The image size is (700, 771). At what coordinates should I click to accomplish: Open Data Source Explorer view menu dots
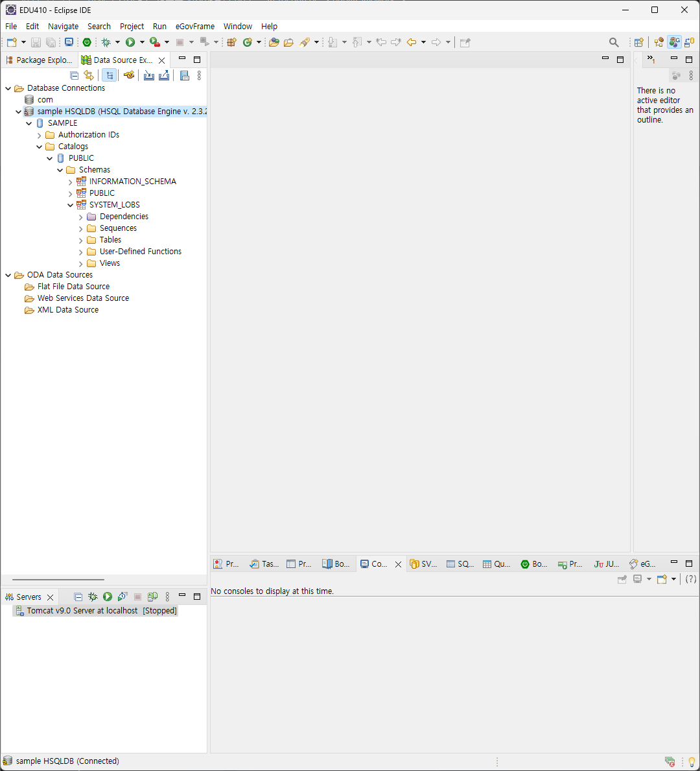point(199,75)
